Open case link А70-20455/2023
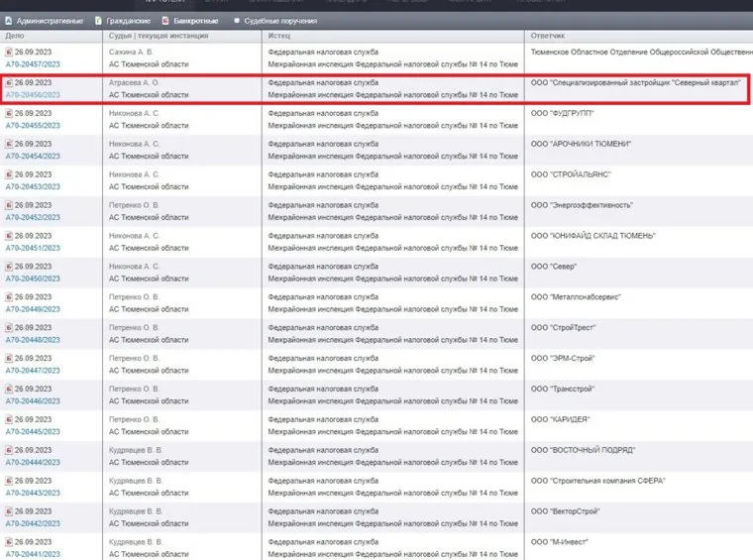Image resolution: width=753 pixels, height=560 pixels. [x=34, y=126]
